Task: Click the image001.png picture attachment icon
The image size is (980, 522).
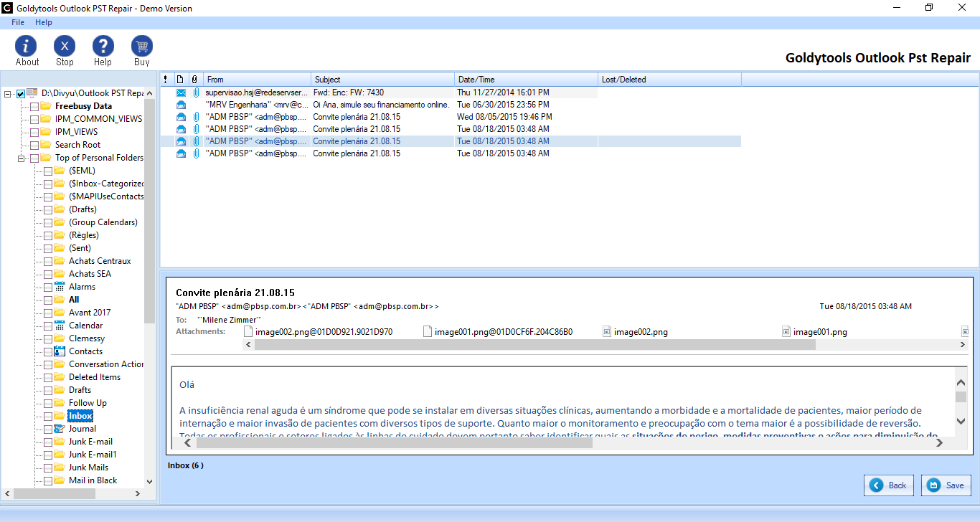Action: tap(786, 332)
